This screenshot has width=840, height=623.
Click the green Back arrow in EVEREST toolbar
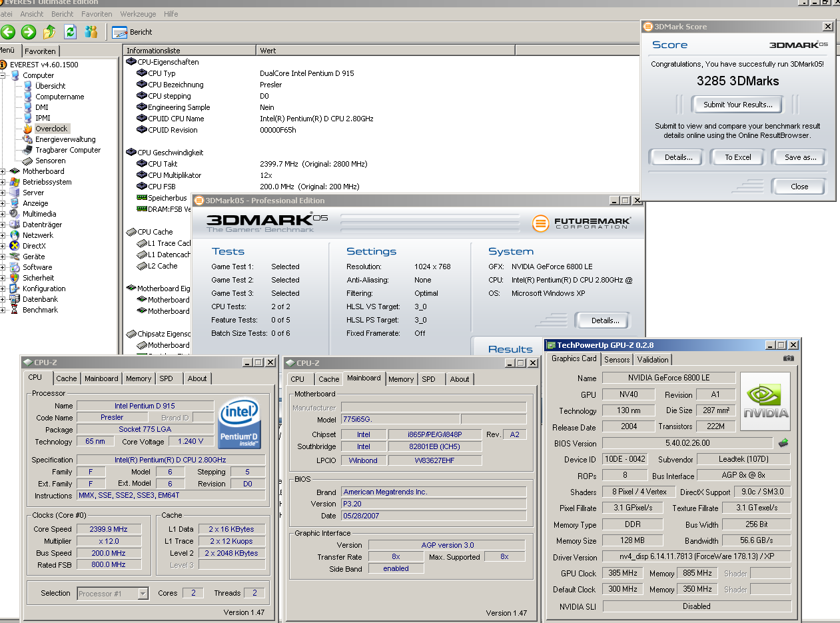click(8, 31)
